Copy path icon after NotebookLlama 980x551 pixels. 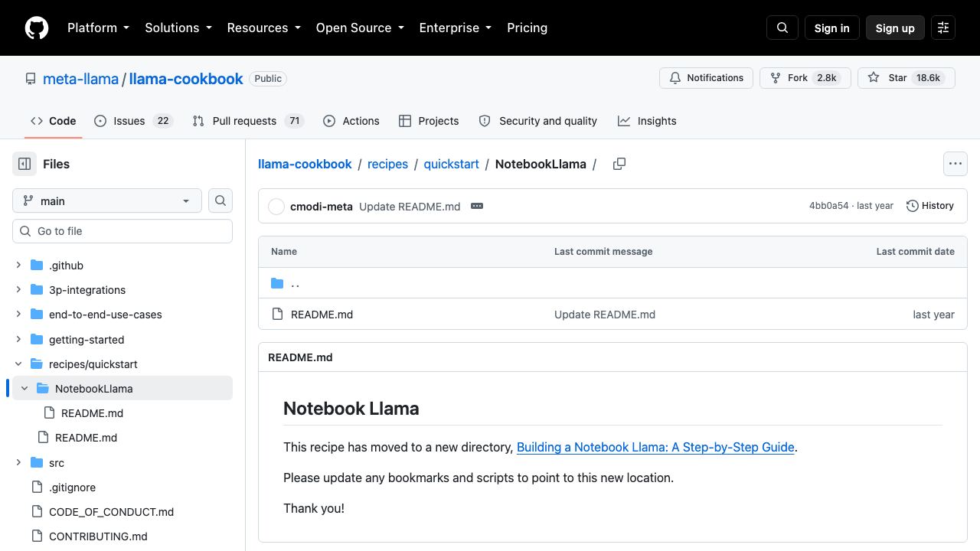point(619,164)
